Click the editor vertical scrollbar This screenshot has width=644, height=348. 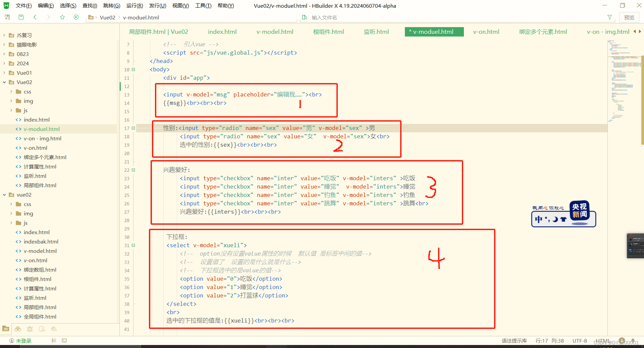(x=642, y=100)
